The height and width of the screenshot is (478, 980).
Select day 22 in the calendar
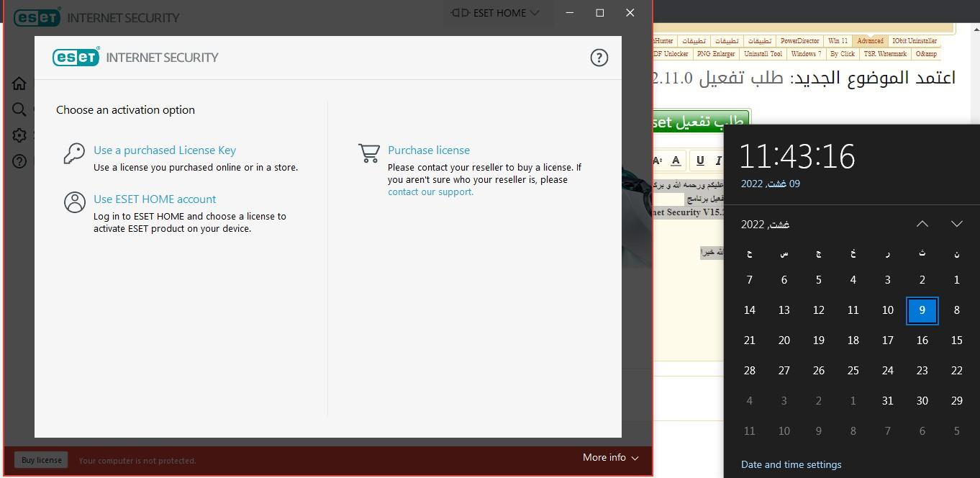click(x=957, y=371)
